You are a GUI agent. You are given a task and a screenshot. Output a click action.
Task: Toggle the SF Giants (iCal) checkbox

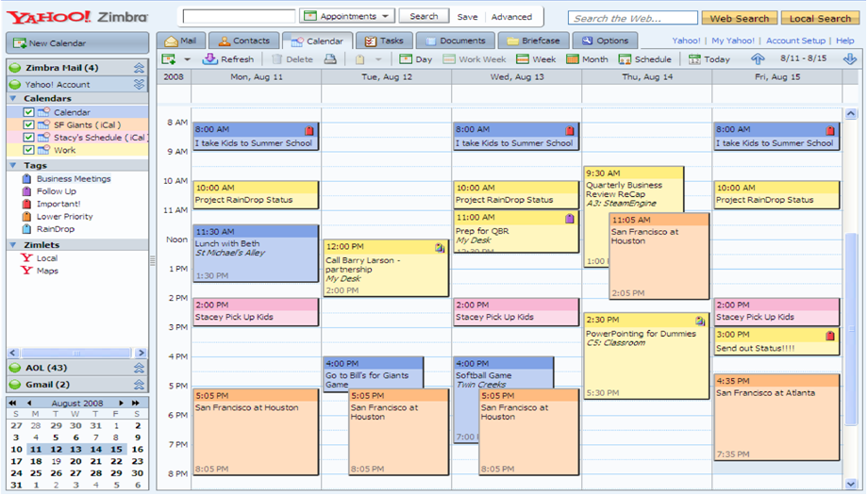click(29, 125)
